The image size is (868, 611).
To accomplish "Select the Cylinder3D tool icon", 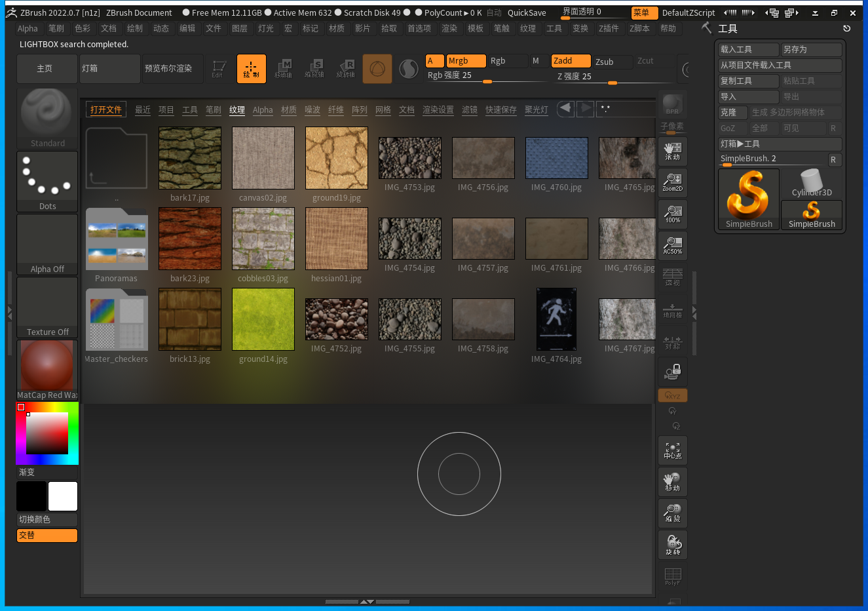I will (812, 184).
